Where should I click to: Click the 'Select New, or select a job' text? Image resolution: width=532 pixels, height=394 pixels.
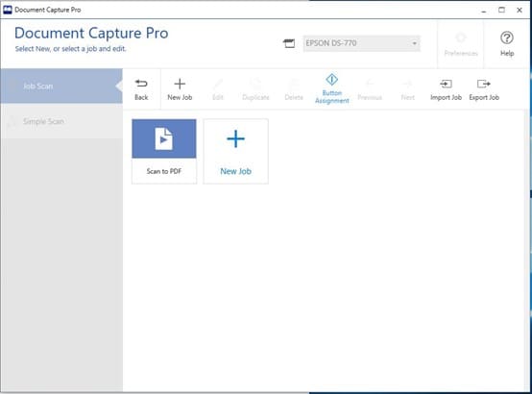(x=70, y=49)
